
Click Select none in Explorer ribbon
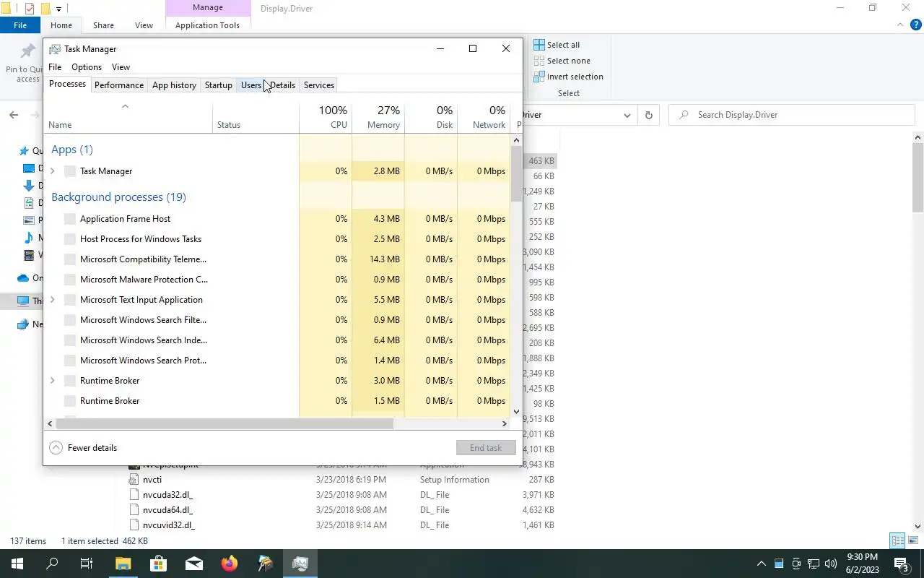[562, 61]
